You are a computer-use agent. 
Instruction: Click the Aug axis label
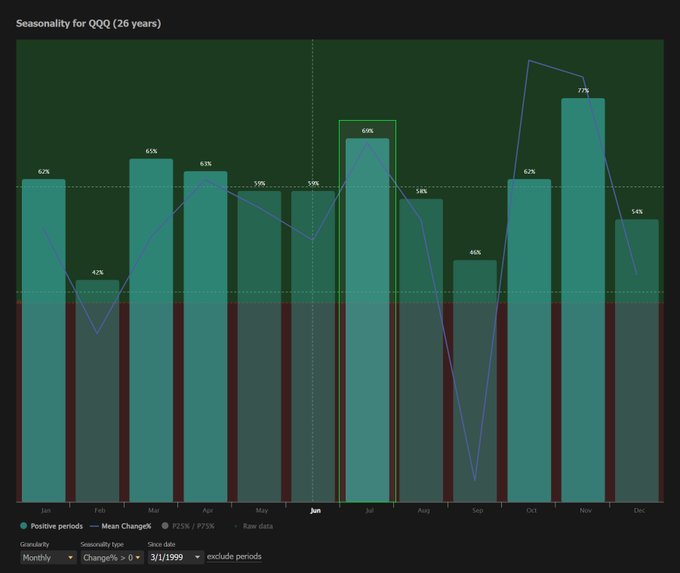(424, 511)
